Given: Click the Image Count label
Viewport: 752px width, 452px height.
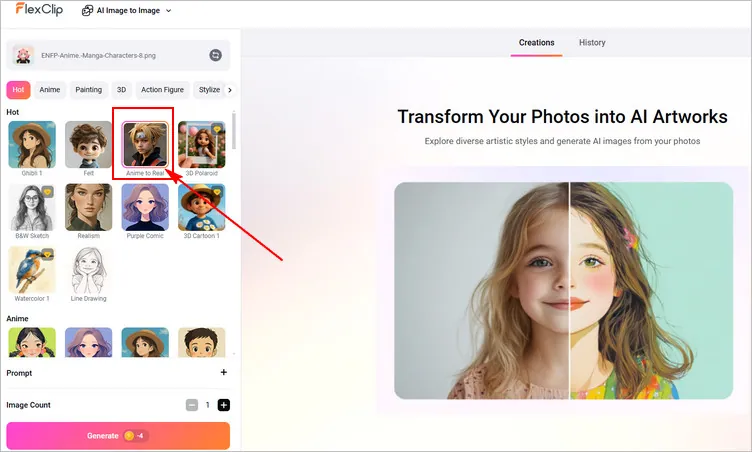Looking at the screenshot, I should click(28, 405).
